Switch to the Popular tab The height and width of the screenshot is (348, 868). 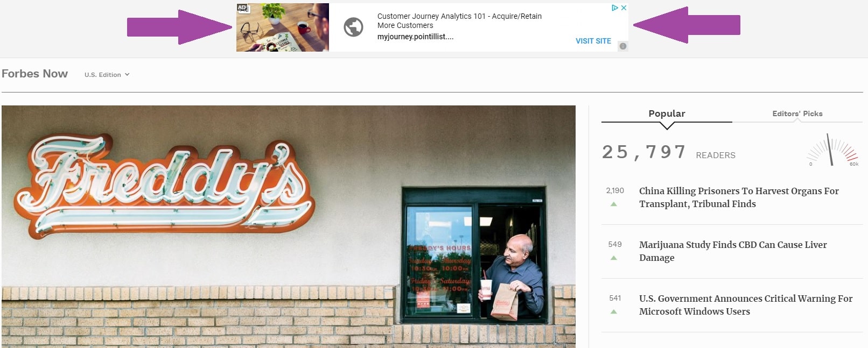coord(667,113)
